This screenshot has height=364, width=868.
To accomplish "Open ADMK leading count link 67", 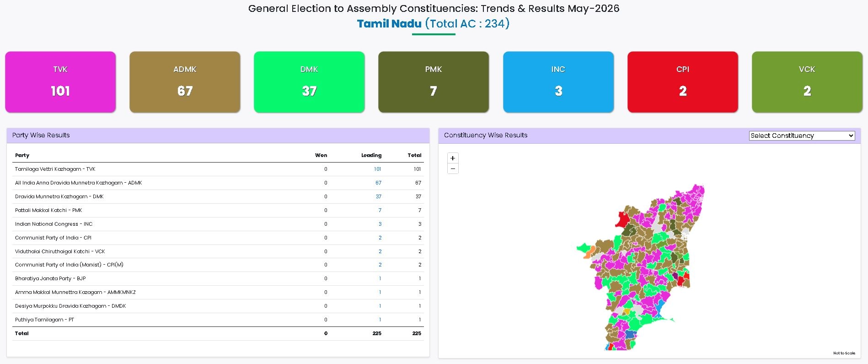I will click(x=378, y=183).
